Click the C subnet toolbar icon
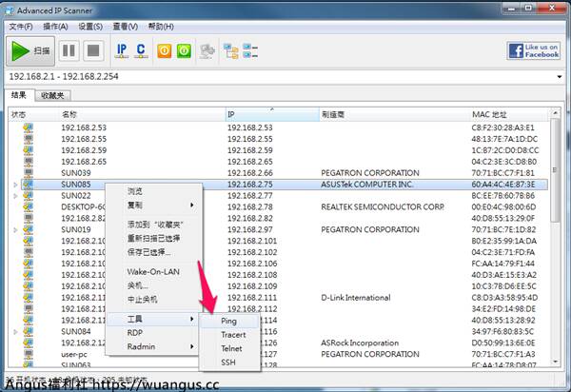Viewport: 571px width, 392px height. coord(141,50)
